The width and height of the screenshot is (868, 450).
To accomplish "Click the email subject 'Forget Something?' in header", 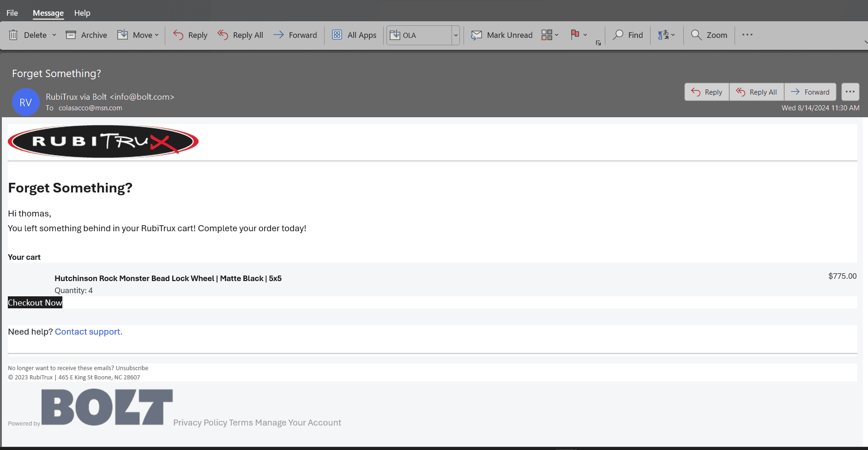I will (x=56, y=73).
